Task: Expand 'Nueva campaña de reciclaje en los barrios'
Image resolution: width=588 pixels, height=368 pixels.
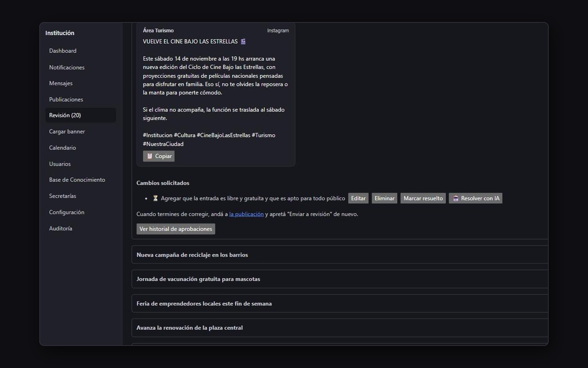Action: [340, 255]
